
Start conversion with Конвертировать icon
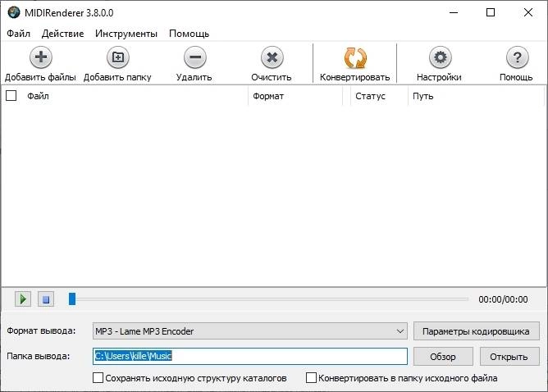pos(355,57)
